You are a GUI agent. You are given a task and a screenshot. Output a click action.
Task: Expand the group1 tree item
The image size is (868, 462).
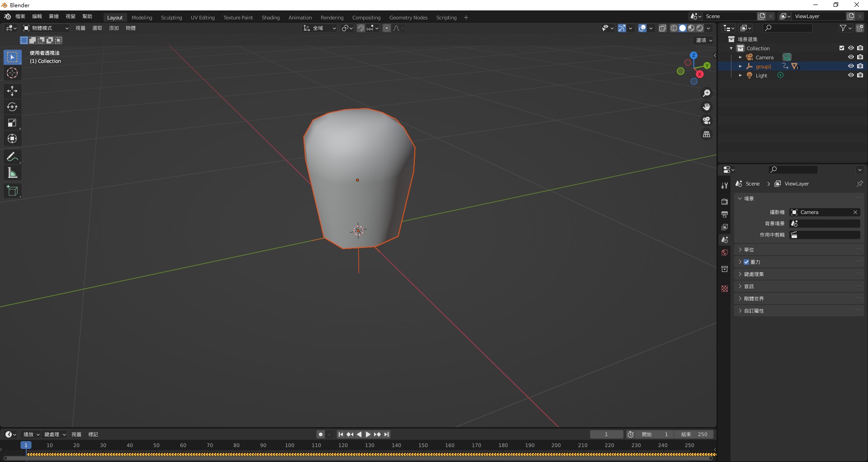[x=740, y=67]
